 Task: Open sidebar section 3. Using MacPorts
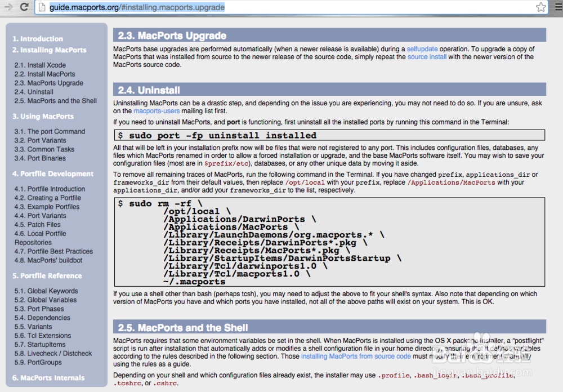(x=43, y=117)
